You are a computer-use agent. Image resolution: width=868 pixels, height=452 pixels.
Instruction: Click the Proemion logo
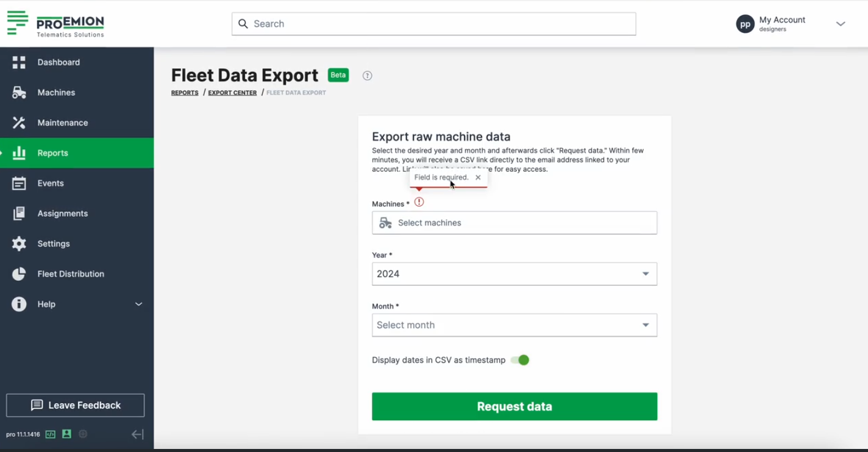pos(55,24)
